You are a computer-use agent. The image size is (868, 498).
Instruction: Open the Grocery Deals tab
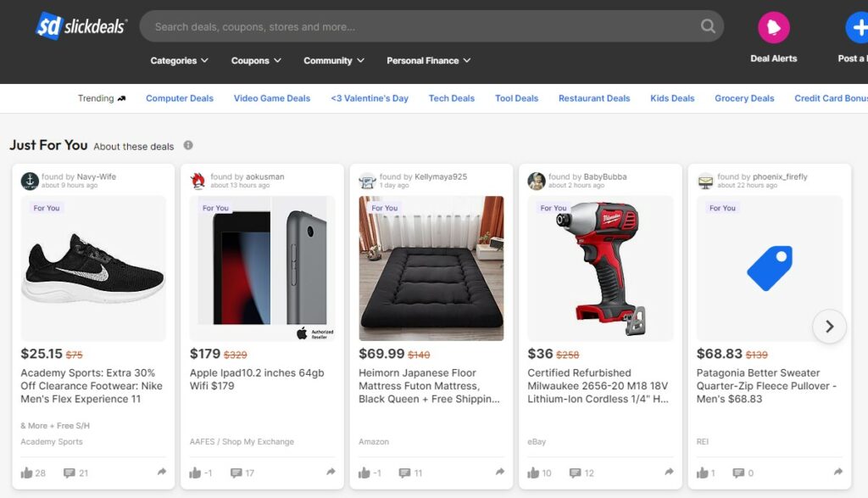pos(744,98)
